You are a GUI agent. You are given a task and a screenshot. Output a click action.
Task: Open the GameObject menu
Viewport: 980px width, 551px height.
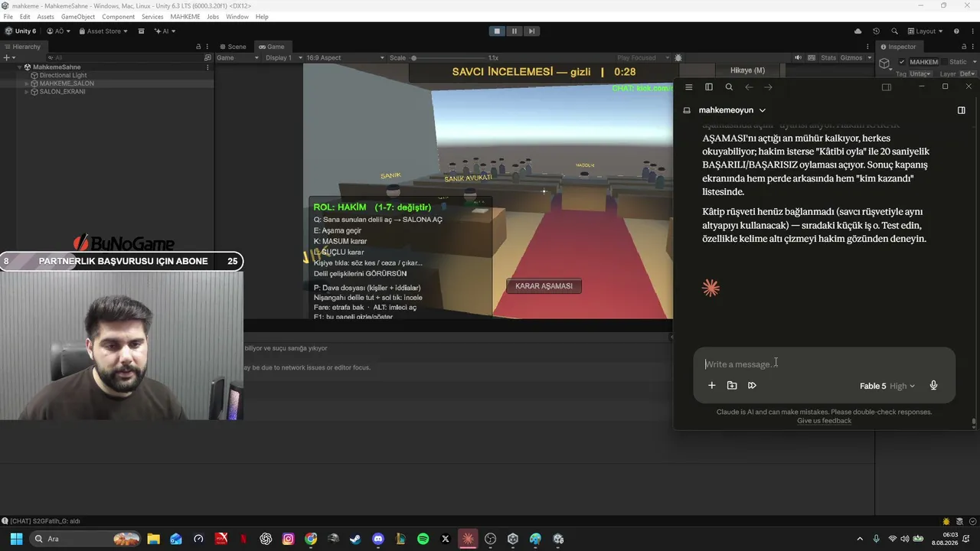point(78,17)
